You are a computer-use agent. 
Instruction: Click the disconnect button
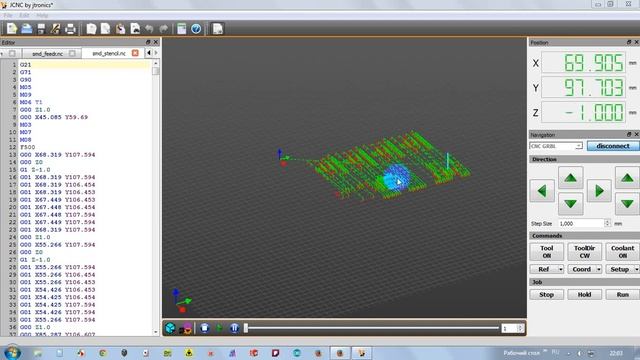coord(613,146)
